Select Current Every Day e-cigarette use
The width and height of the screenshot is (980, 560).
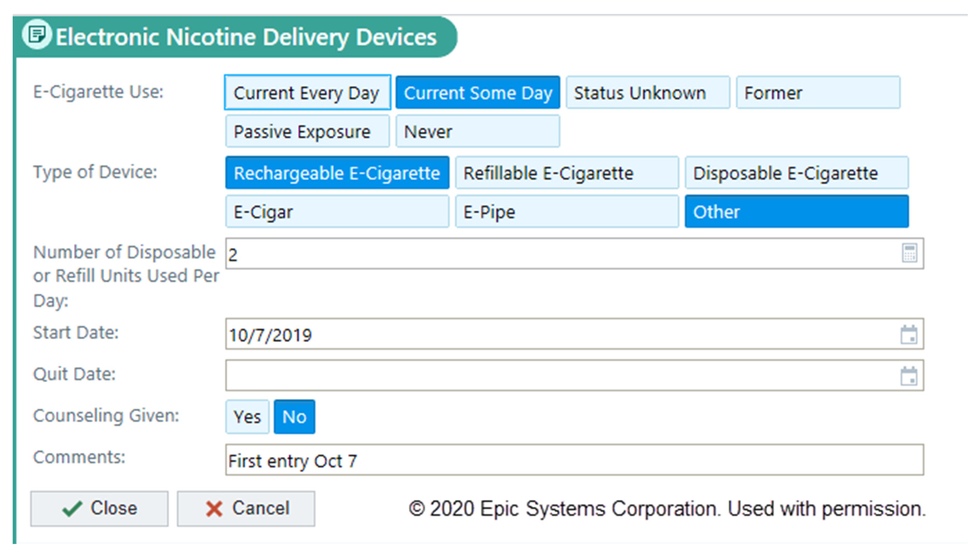pos(307,93)
